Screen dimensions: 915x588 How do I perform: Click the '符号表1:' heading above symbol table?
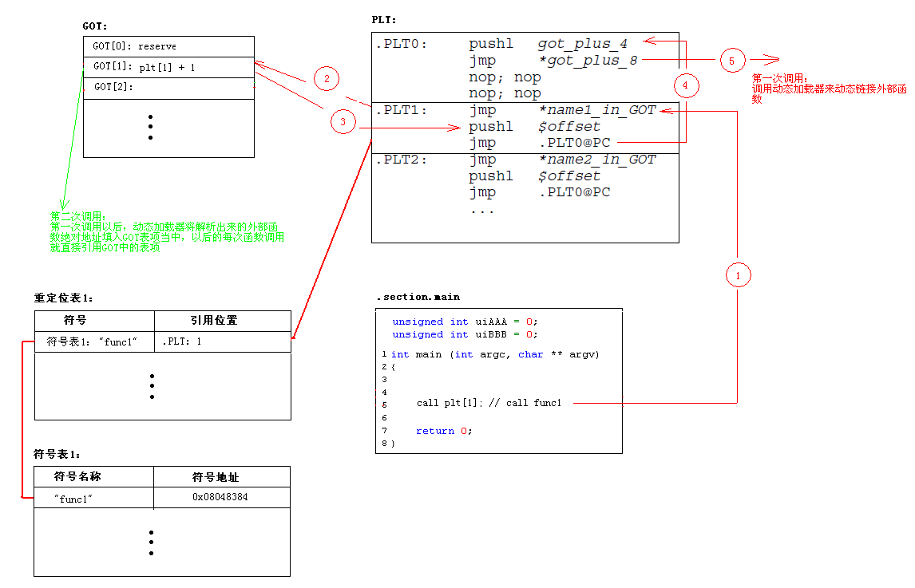point(57,455)
